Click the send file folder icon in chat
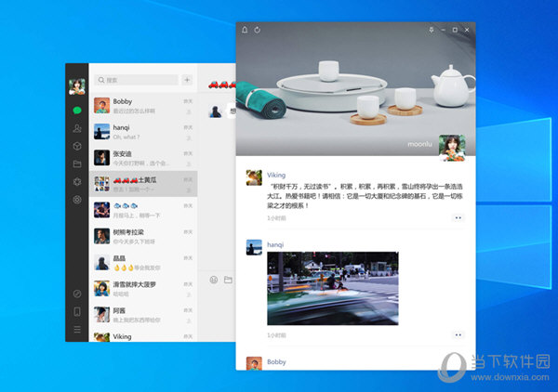The height and width of the screenshot is (392, 558). point(228,279)
